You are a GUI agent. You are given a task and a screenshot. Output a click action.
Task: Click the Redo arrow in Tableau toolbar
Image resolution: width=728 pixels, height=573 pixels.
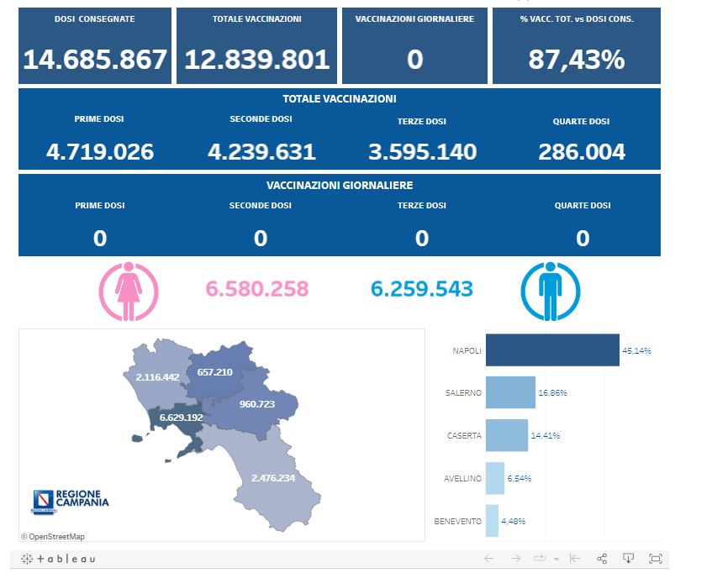click(x=515, y=559)
